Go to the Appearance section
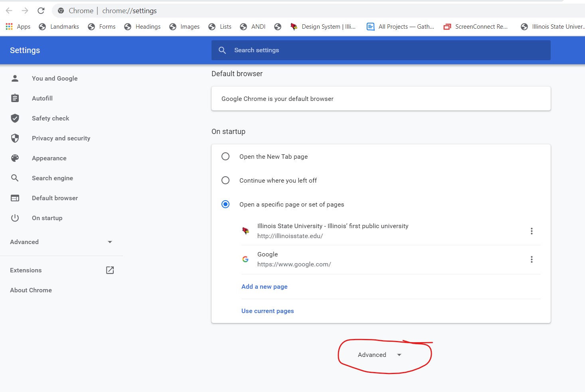The height and width of the screenshot is (392, 585). coord(49,158)
